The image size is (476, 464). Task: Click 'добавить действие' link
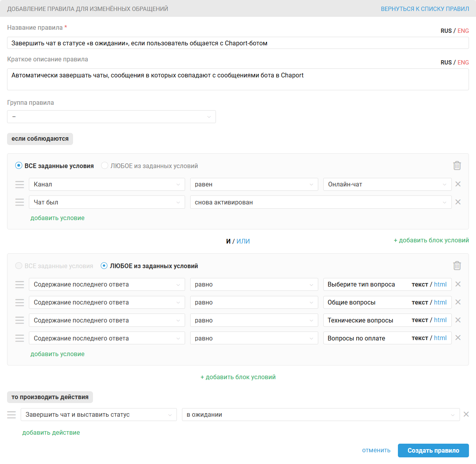[51, 432]
